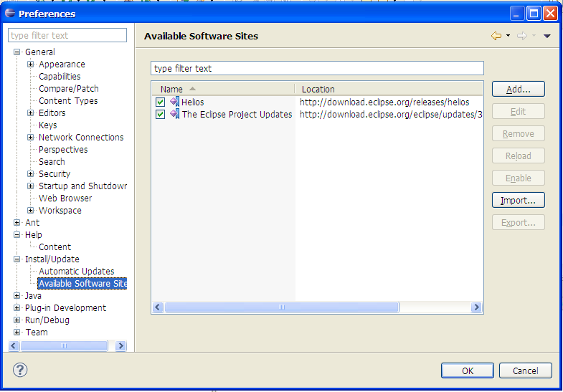The width and height of the screenshot is (563, 392).
Task: Expand the Plug-in Development node
Action: (16, 308)
